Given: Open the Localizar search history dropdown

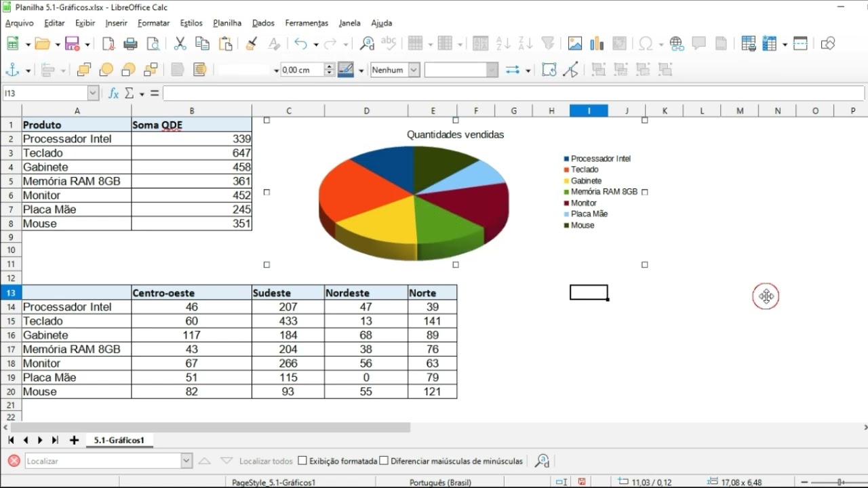Looking at the screenshot, I should 186,461.
